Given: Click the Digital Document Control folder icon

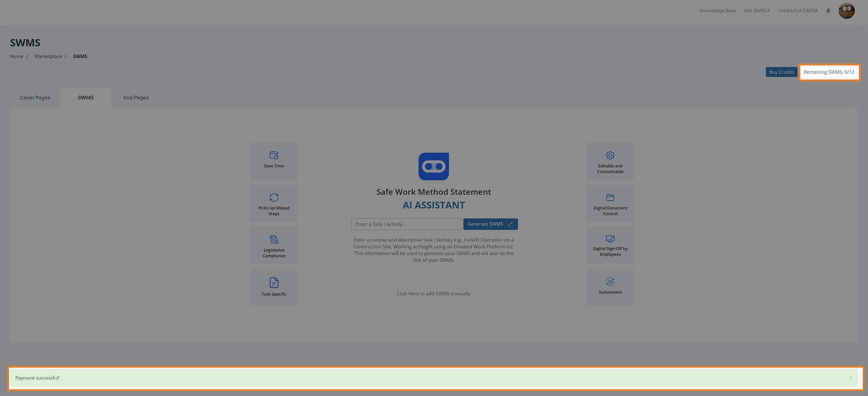Looking at the screenshot, I should [610, 197].
